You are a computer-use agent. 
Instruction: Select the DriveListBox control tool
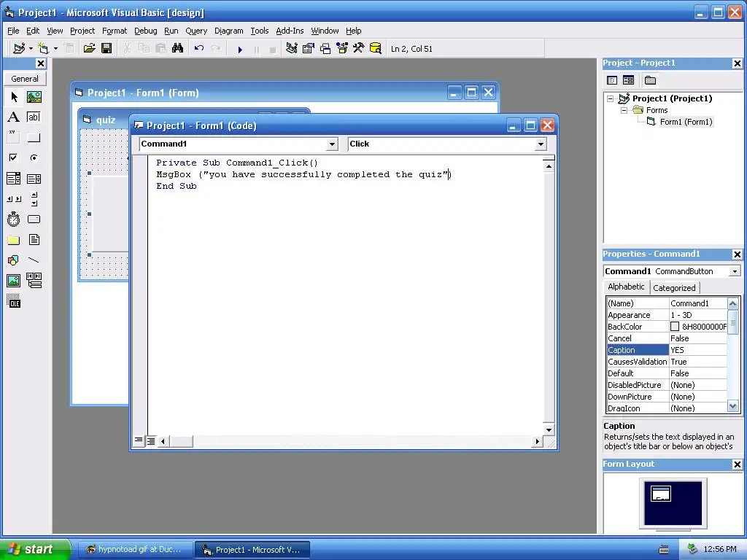pos(34,219)
